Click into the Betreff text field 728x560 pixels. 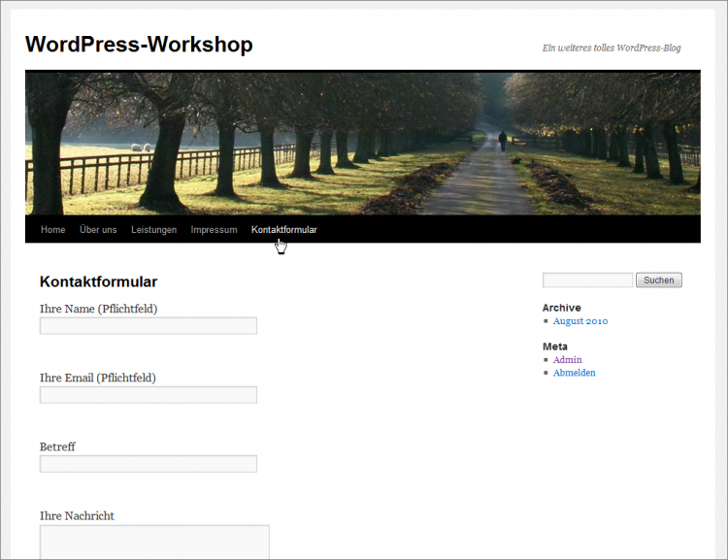(148, 464)
